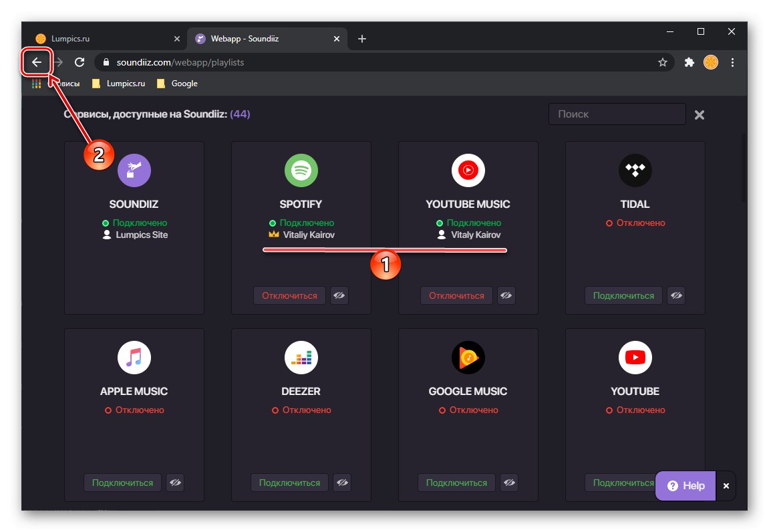
Task: Dismiss the Help widget with its X
Action: coord(726,486)
